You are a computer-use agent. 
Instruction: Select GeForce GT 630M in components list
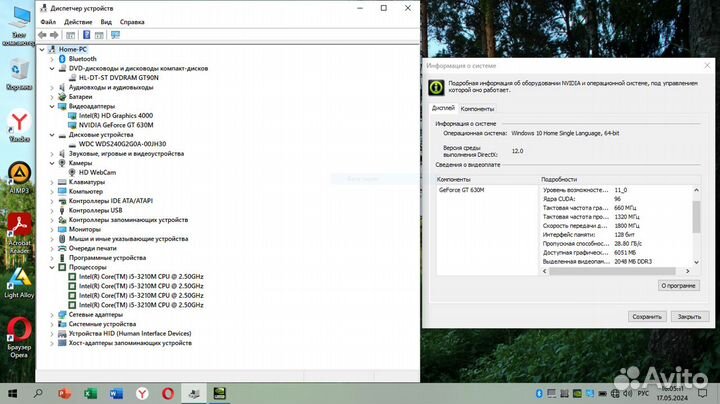point(461,190)
